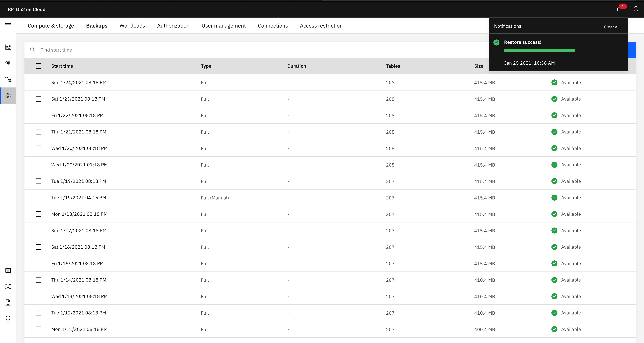Check the select-all backups checkbox
The height and width of the screenshot is (343, 644).
click(x=39, y=66)
